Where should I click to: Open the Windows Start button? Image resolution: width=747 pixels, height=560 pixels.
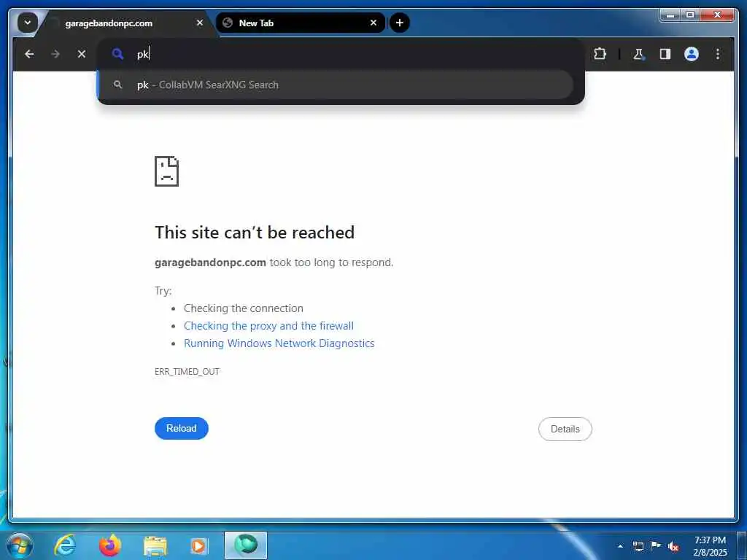[20, 545]
